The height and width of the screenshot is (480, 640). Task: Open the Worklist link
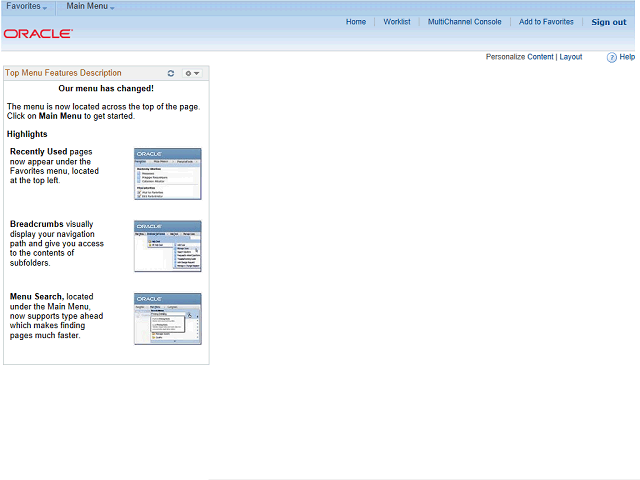point(397,22)
